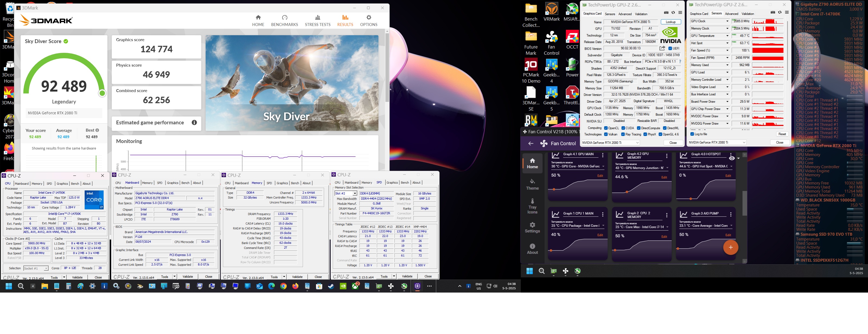Toggle the OpenCL checkbox in GPU-Z
Image resolution: width=868 pixels, height=334 pixels.
coord(606,128)
